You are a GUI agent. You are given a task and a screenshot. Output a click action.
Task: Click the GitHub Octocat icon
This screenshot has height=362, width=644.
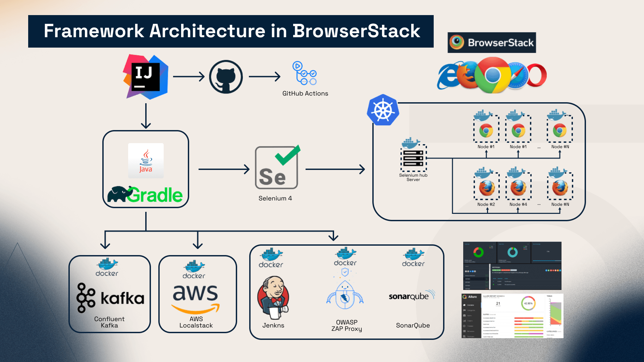[x=226, y=76]
